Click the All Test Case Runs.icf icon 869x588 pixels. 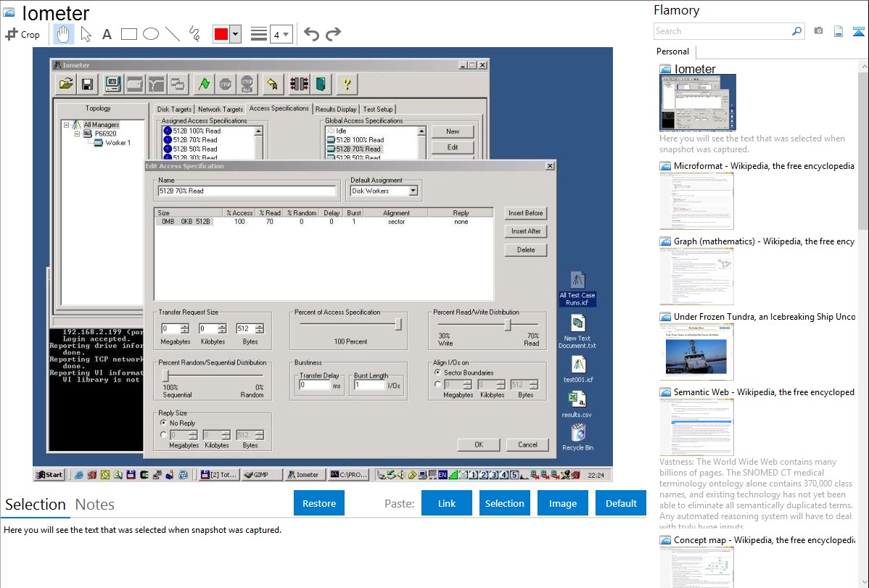click(577, 289)
